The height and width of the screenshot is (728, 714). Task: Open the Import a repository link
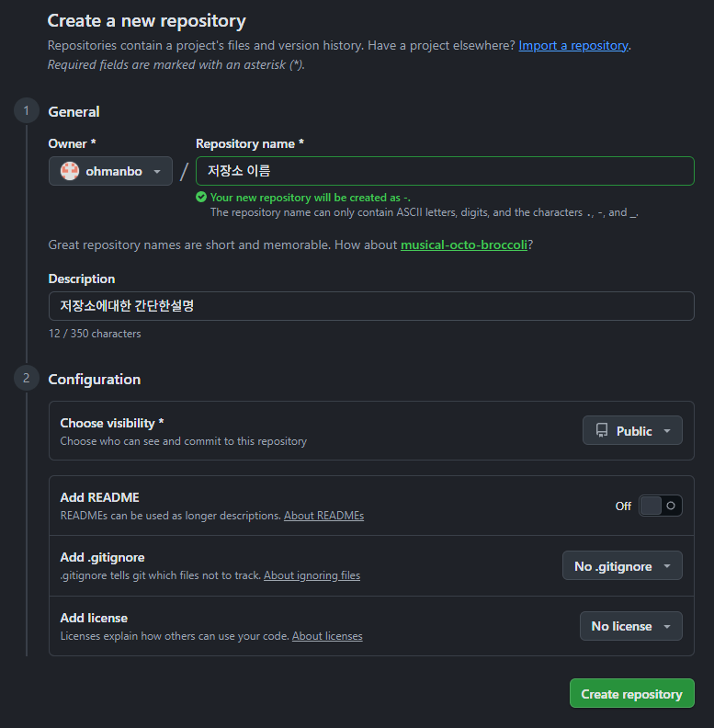573,45
